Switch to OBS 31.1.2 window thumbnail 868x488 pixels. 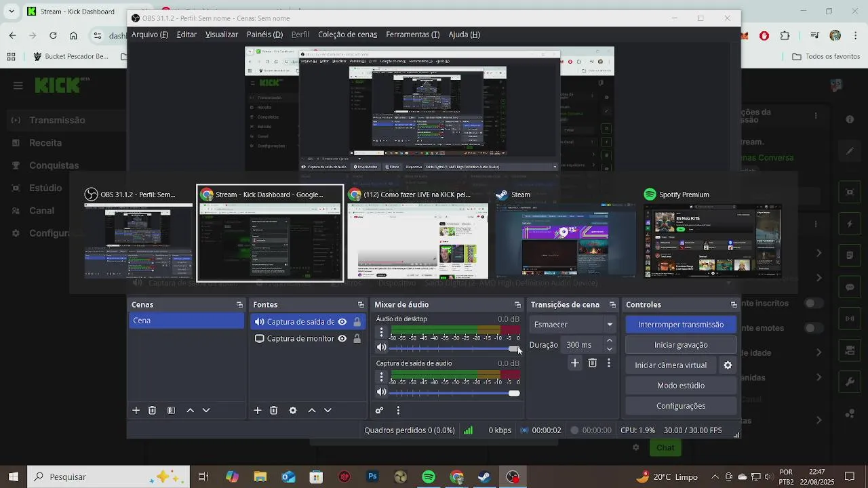pyautogui.click(x=138, y=232)
